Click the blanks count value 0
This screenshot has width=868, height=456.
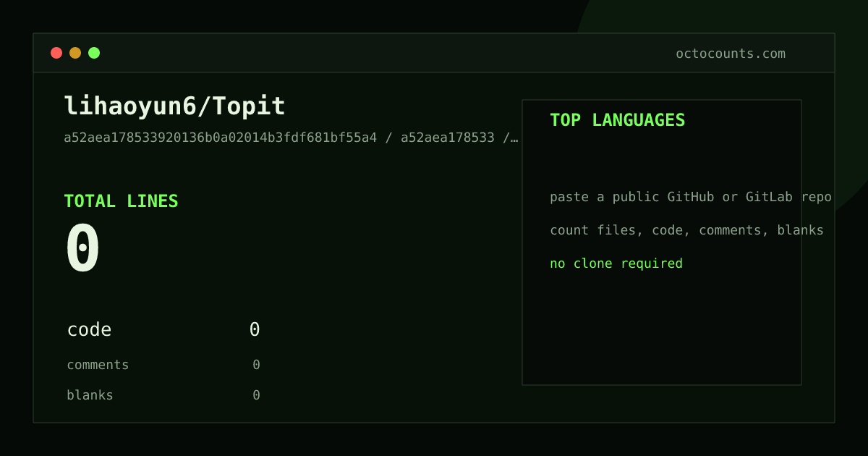pyautogui.click(x=256, y=395)
